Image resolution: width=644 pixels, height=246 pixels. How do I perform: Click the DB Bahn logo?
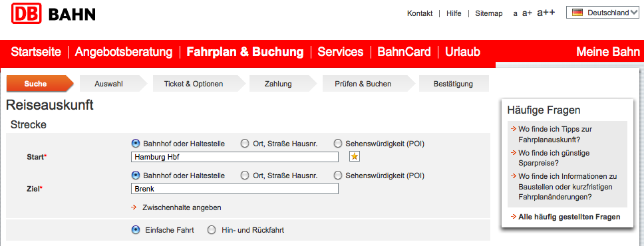click(x=53, y=13)
